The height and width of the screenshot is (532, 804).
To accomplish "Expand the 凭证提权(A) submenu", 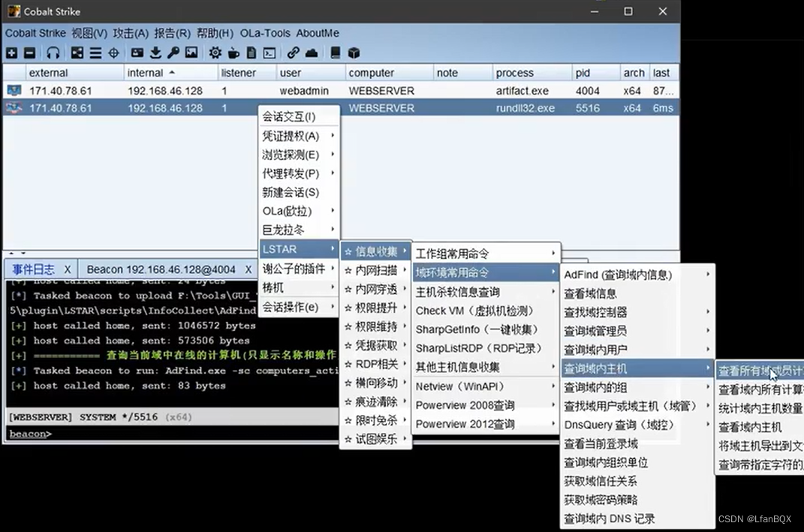I will click(299, 136).
